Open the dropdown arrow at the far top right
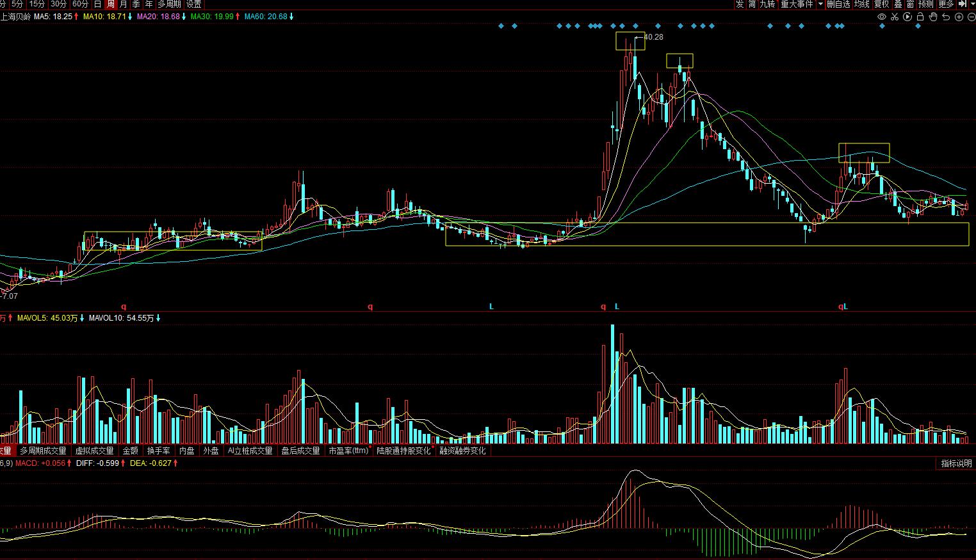 pos(972,4)
